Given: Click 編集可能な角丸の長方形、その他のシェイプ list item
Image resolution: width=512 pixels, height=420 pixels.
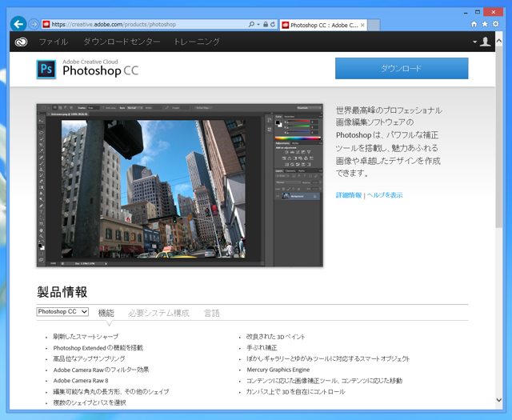Looking at the screenshot, I should coord(111,391).
